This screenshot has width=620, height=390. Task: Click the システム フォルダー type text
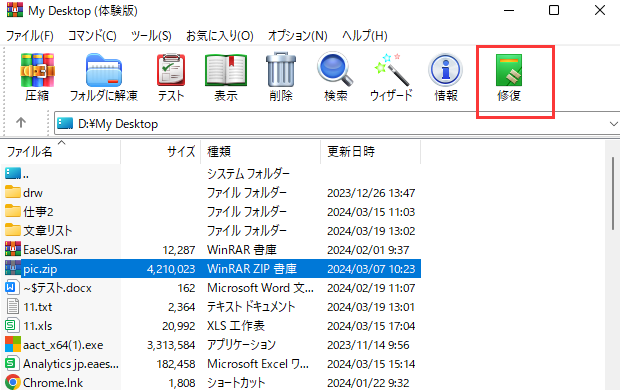(x=248, y=174)
